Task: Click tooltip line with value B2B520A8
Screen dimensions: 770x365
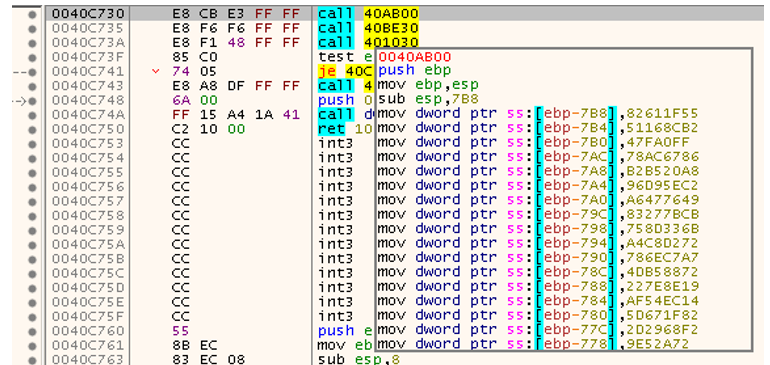Action: click(x=538, y=171)
